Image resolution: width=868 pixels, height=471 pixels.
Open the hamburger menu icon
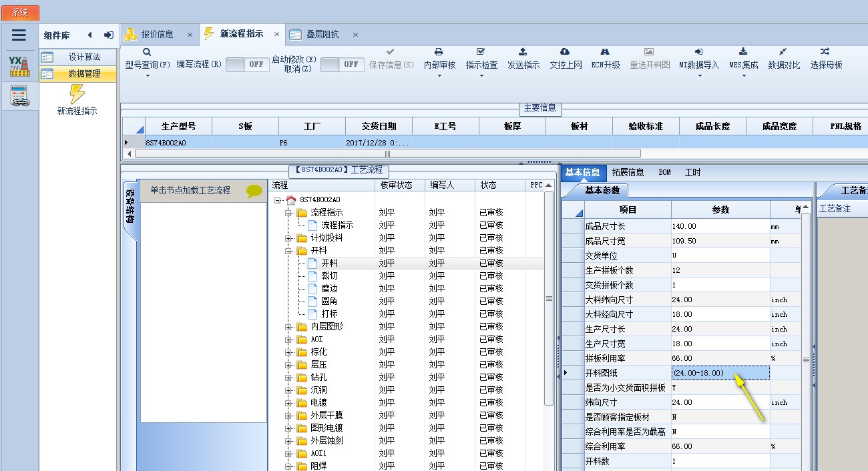coord(19,35)
